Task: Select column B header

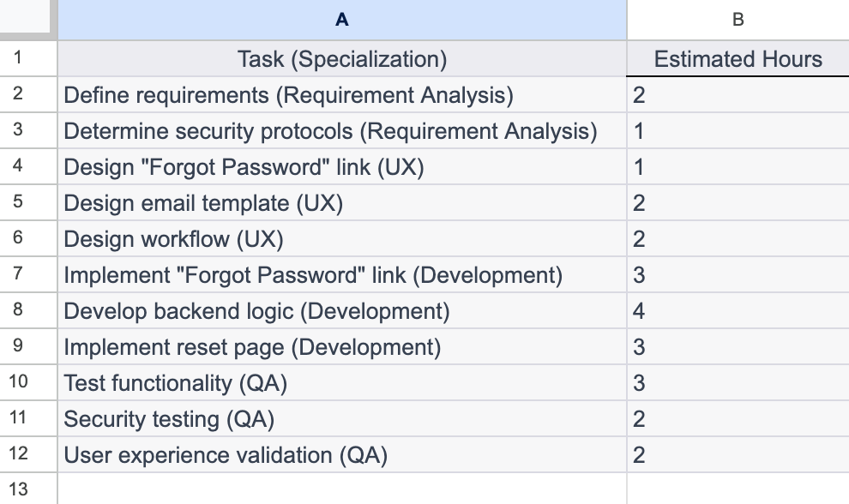Action: tap(736, 21)
